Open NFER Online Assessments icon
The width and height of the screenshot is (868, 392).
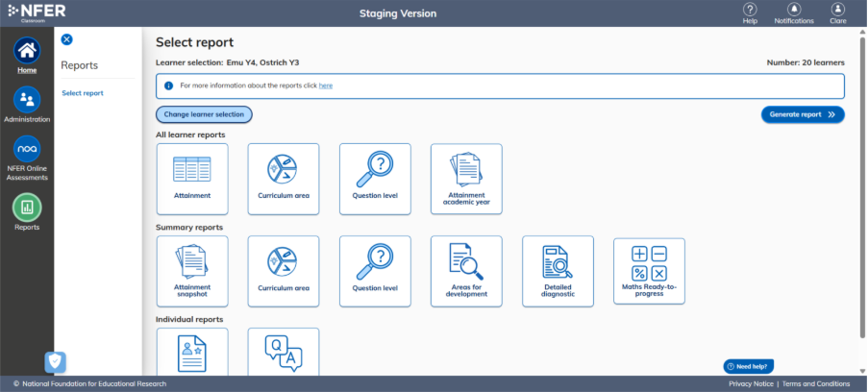tap(27, 149)
